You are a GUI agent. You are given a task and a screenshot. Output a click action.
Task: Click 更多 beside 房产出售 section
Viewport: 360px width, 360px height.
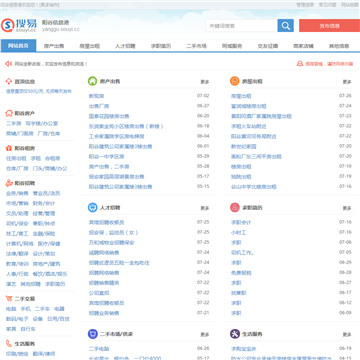[x=205, y=82]
